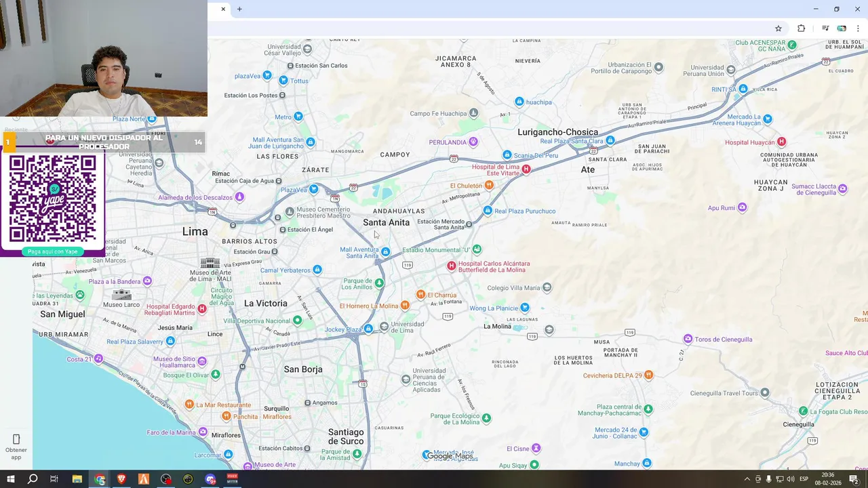
Task: Select the Apu Rumi attraction pin
Action: tap(743, 207)
